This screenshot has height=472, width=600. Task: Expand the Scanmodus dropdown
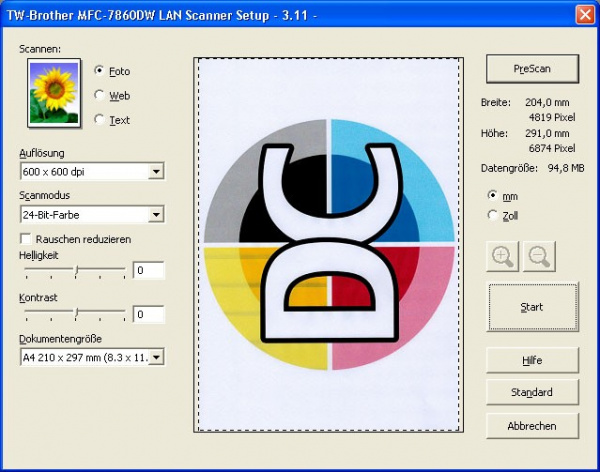click(x=155, y=214)
